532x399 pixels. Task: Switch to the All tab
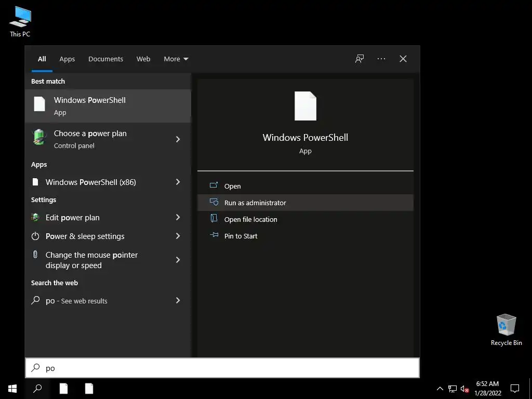click(x=42, y=59)
